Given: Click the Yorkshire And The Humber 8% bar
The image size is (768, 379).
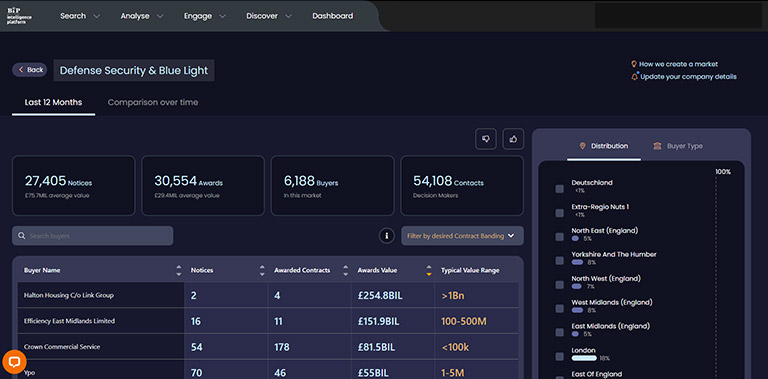Looking at the screenshot, I should pyautogui.click(x=577, y=262).
